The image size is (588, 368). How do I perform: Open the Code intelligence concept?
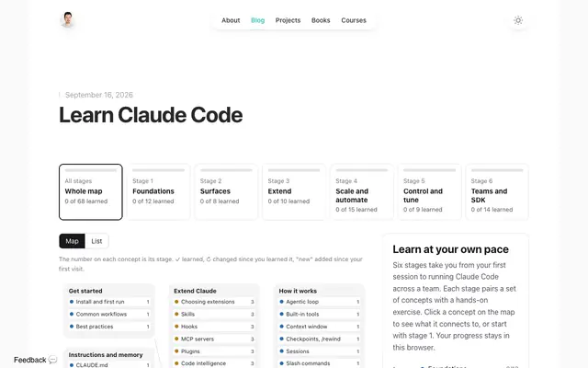[x=214, y=363]
